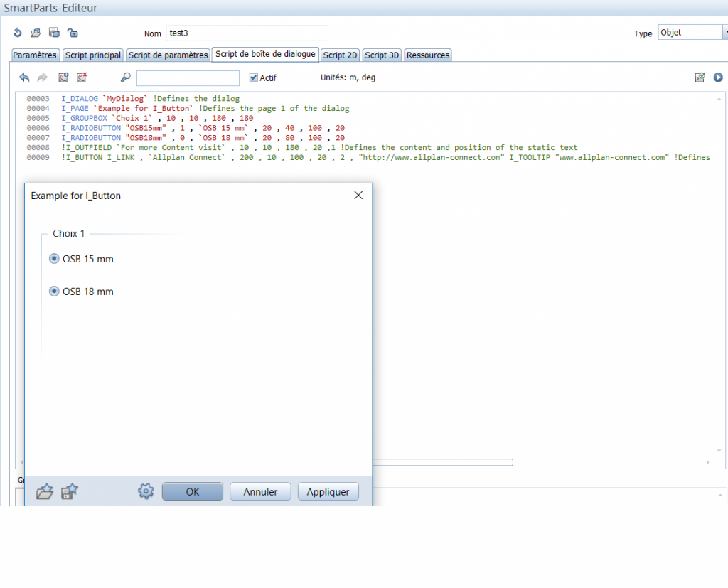Select the OSB 18 mm radio button
Viewport: 728px width, 588px height.
pos(54,292)
